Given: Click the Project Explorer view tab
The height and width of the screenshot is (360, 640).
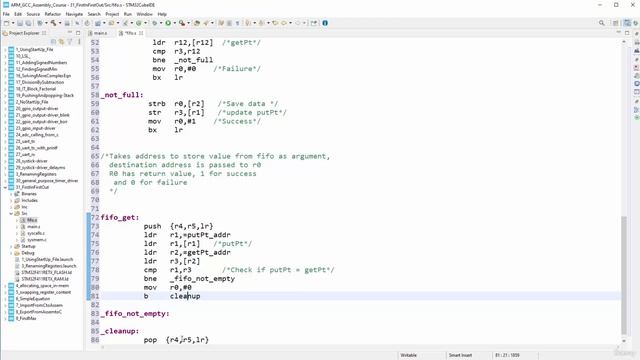Looking at the screenshot, I should (24, 33).
